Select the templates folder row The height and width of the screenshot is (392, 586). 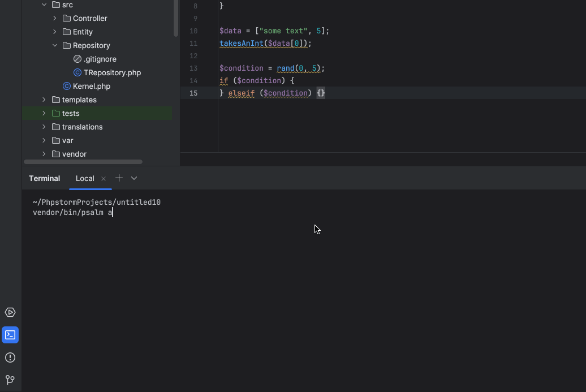(x=97, y=100)
